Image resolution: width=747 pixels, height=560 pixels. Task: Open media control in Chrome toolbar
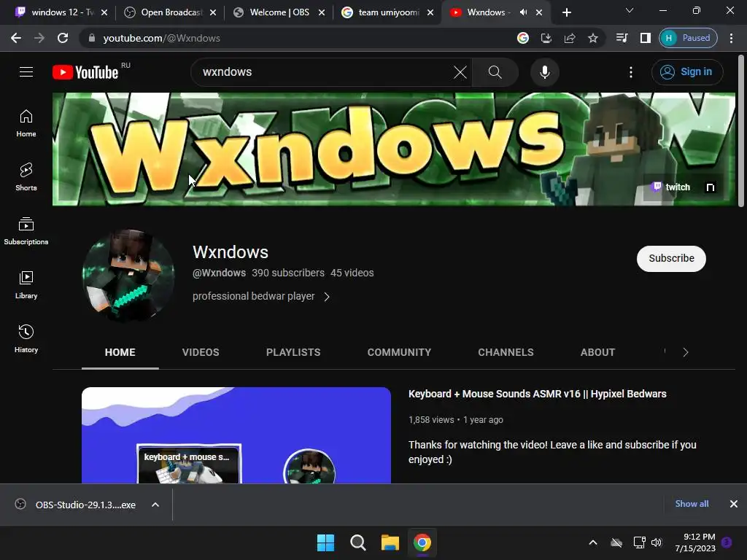pos(622,38)
